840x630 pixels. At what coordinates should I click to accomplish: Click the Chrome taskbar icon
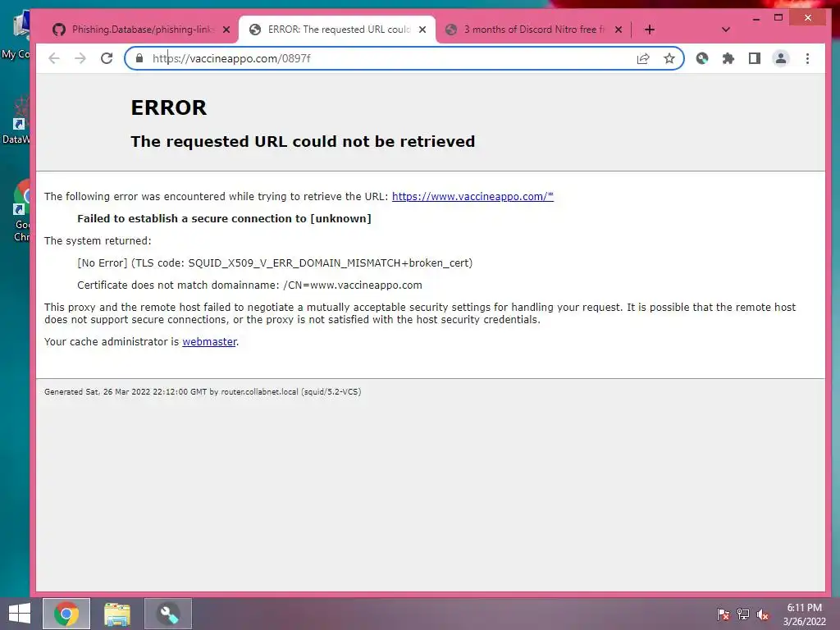pyautogui.click(x=66, y=614)
